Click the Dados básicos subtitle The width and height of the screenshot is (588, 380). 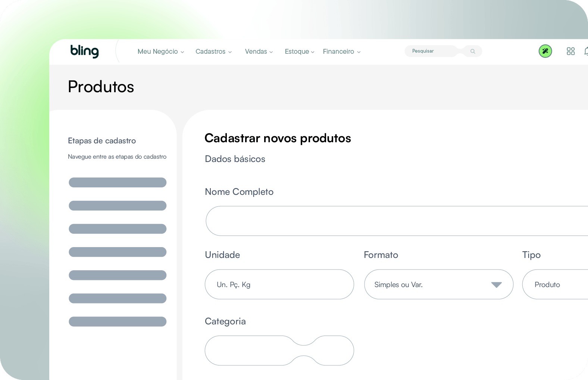point(235,159)
